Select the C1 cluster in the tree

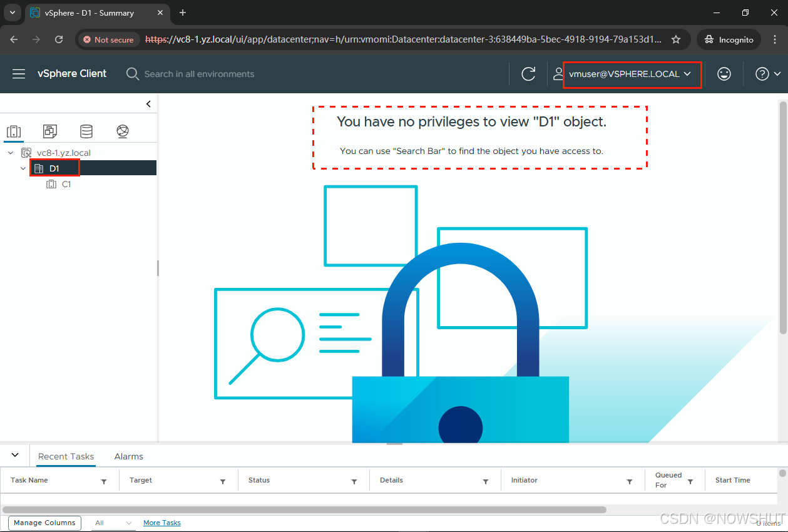[x=66, y=185]
